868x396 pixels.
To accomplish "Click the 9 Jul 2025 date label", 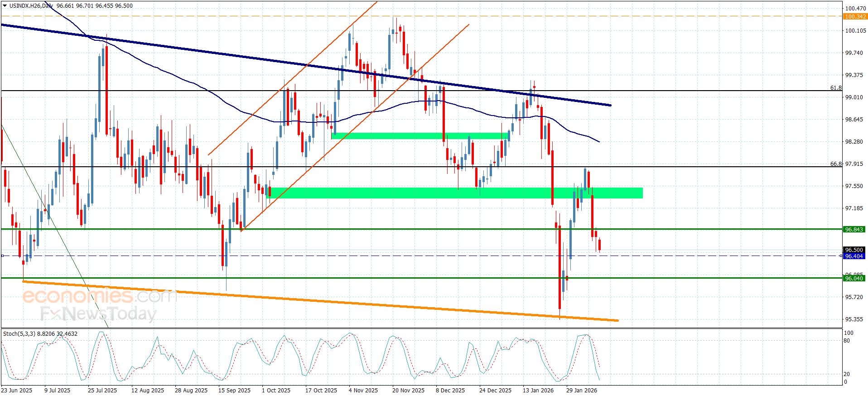I will [x=58, y=391].
